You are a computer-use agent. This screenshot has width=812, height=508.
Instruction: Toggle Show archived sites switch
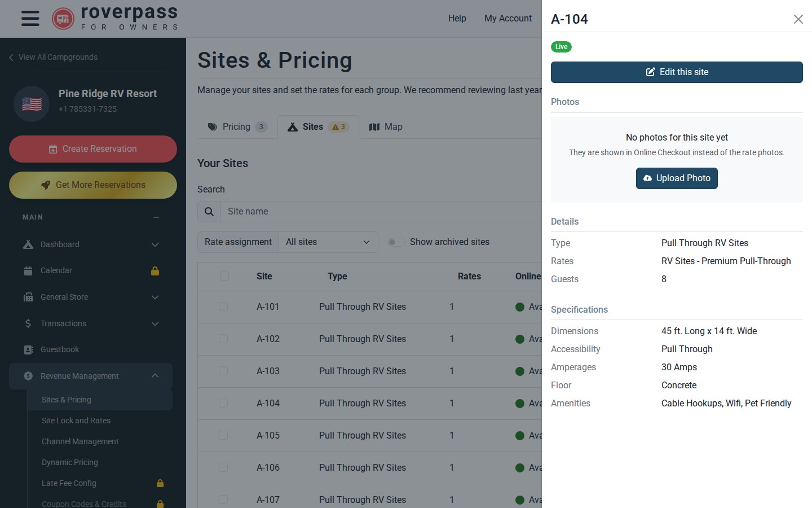[396, 242]
